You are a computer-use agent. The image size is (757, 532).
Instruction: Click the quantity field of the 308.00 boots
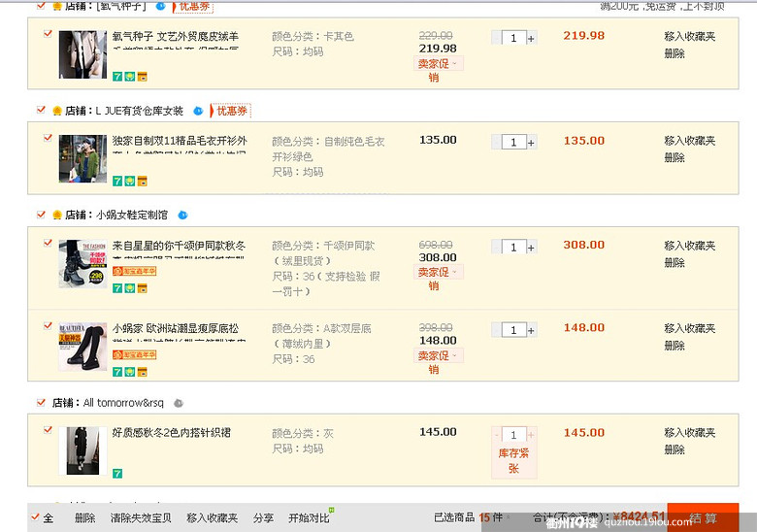(x=513, y=248)
